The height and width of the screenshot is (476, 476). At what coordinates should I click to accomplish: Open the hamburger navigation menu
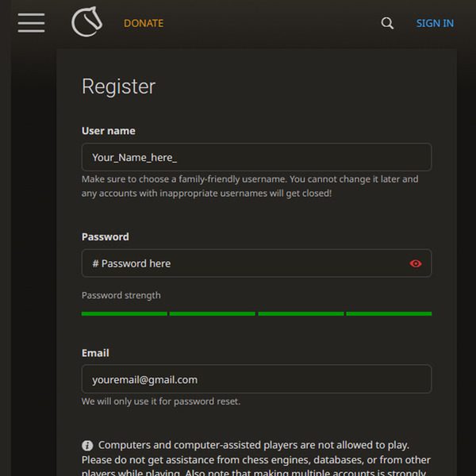(x=31, y=23)
